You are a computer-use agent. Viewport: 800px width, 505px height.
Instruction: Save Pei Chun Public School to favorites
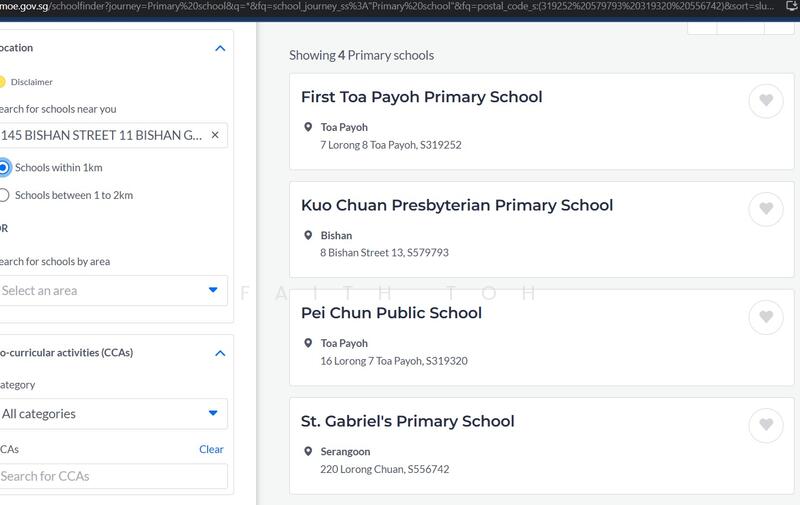(x=766, y=317)
